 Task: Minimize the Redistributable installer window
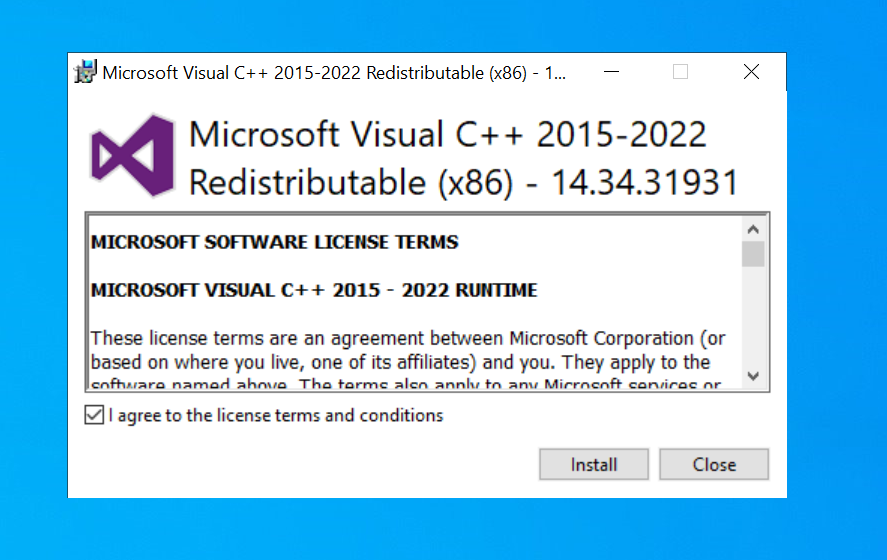(x=612, y=72)
